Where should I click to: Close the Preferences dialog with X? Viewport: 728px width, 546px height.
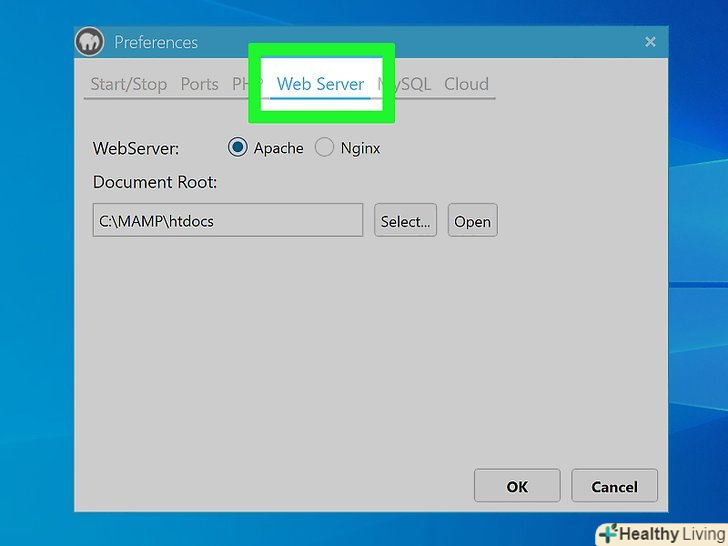(x=650, y=42)
